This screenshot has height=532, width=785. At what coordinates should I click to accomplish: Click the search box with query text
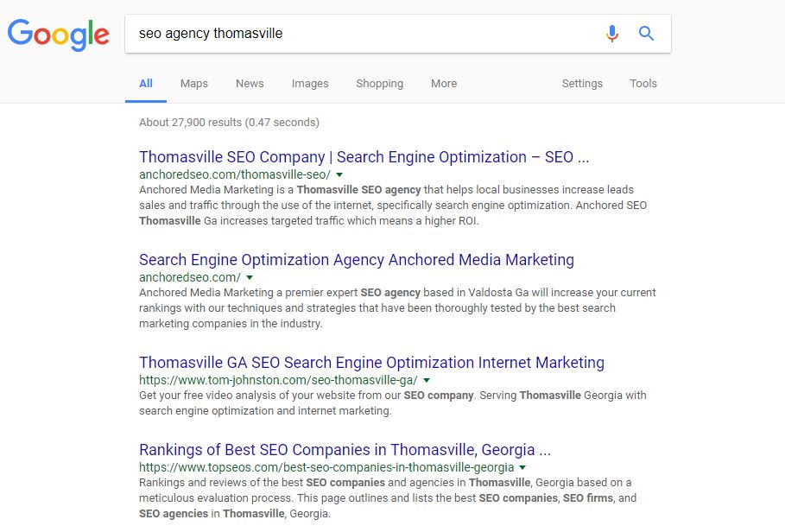(363, 34)
